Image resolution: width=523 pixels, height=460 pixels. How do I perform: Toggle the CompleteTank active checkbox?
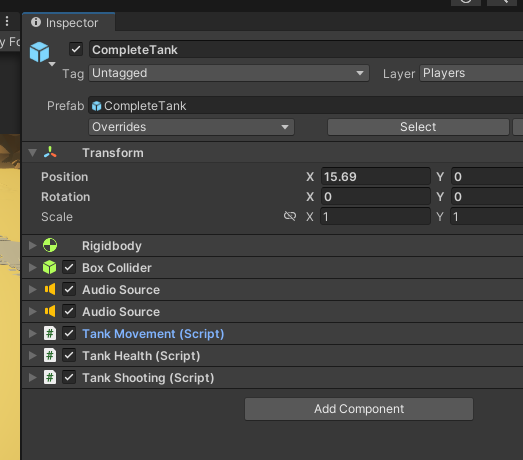pos(76,49)
